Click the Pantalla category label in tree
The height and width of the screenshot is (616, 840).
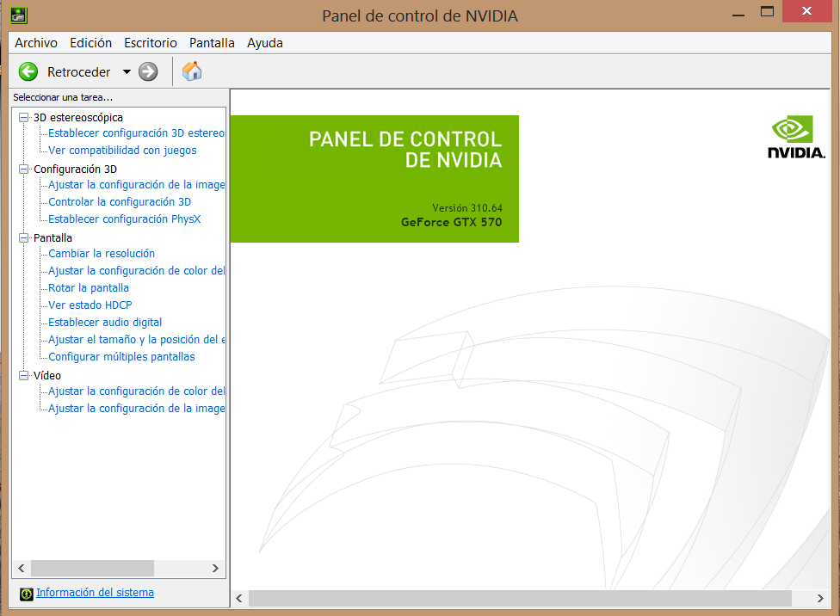point(52,237)
